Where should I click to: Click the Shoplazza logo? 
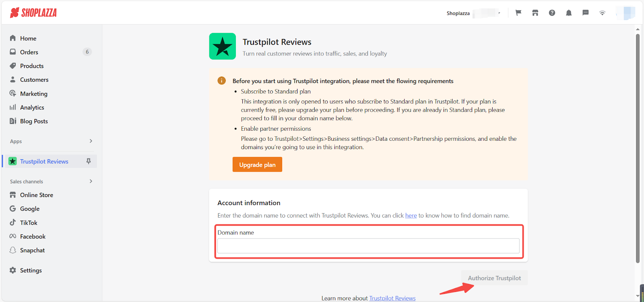[33, 13]
